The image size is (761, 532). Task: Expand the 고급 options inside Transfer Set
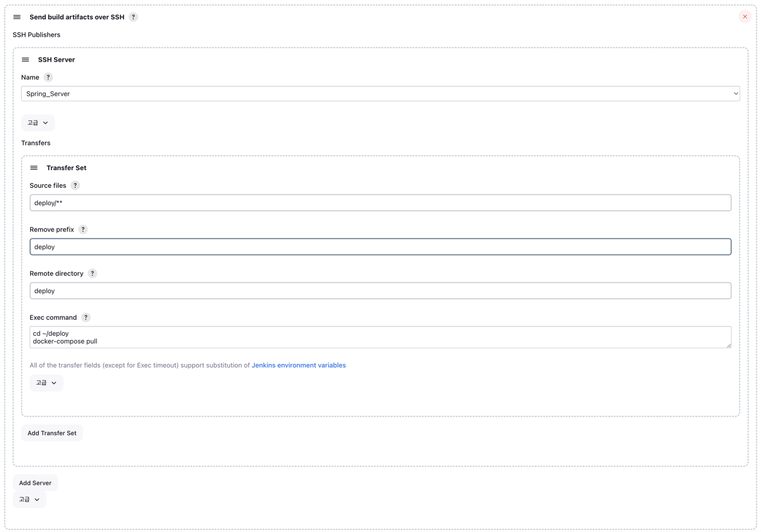pos(46,383)
